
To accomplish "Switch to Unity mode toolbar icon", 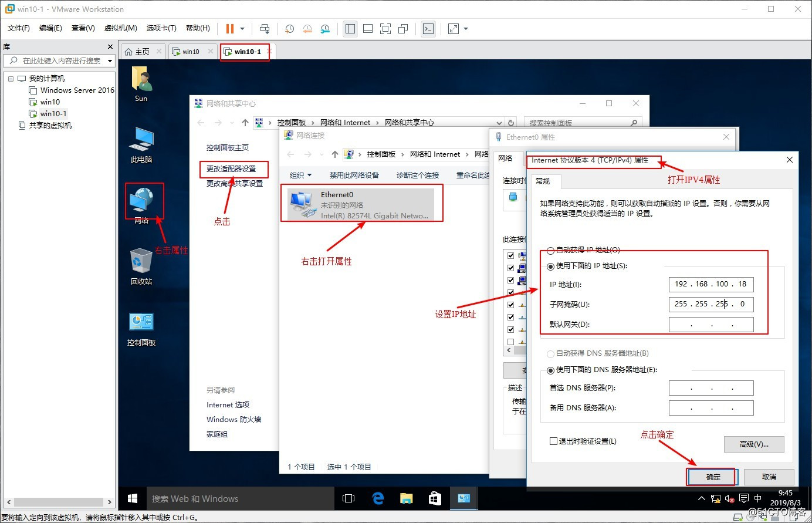I will 403,28.
